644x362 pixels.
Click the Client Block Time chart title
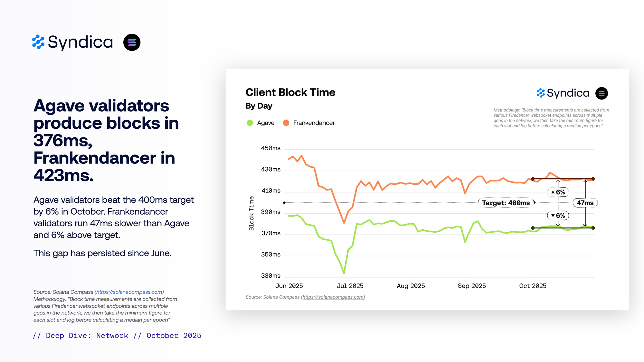click(x=290, y=93)
